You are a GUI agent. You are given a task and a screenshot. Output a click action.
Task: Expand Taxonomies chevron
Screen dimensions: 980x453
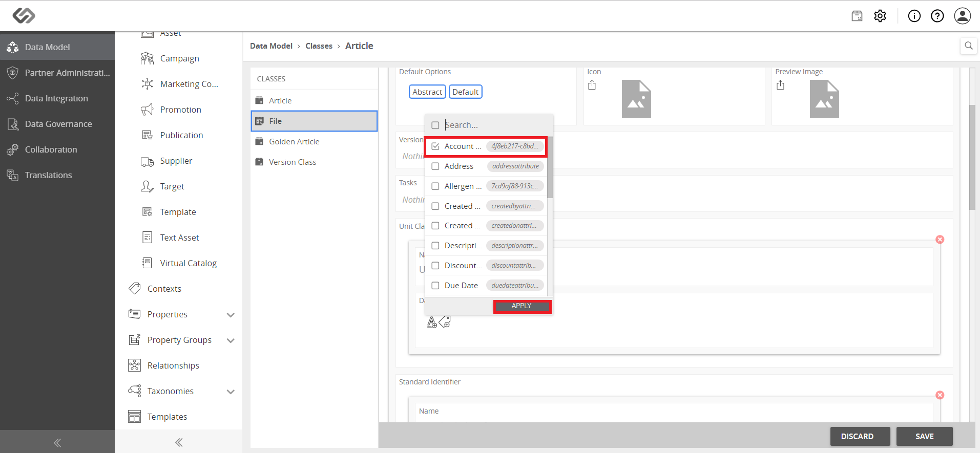point(231,392)
